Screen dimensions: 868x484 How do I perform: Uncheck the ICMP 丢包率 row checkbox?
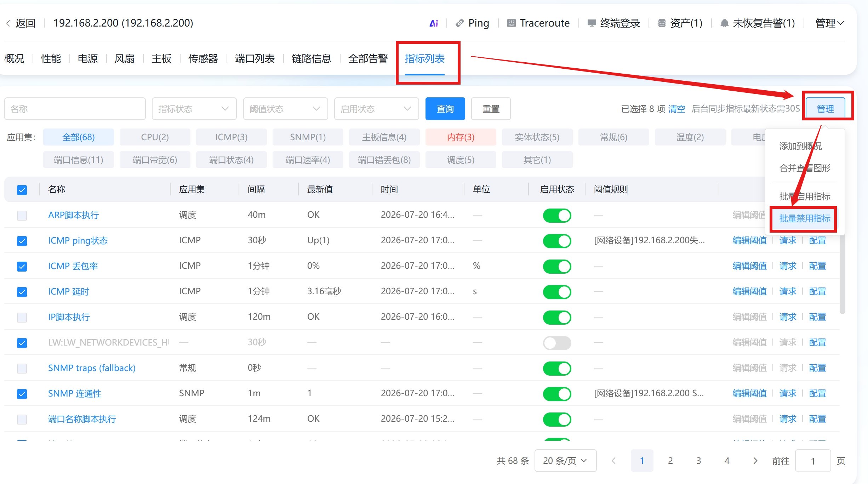(22, 266)
